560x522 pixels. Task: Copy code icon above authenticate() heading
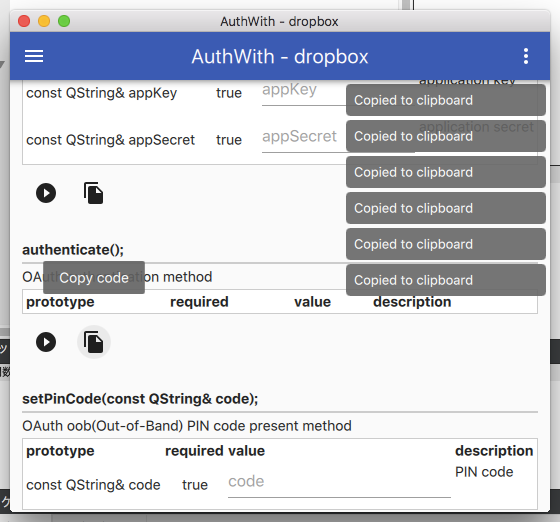coord(94,193)
